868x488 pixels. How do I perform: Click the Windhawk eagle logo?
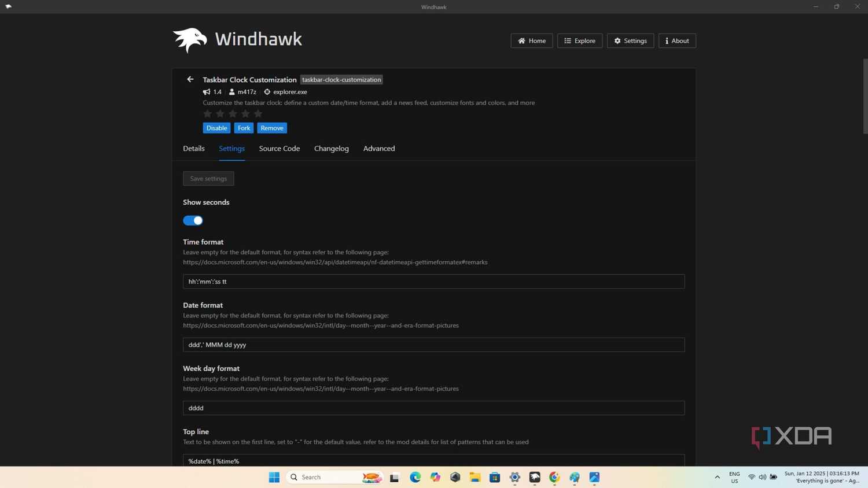point(190,40)
